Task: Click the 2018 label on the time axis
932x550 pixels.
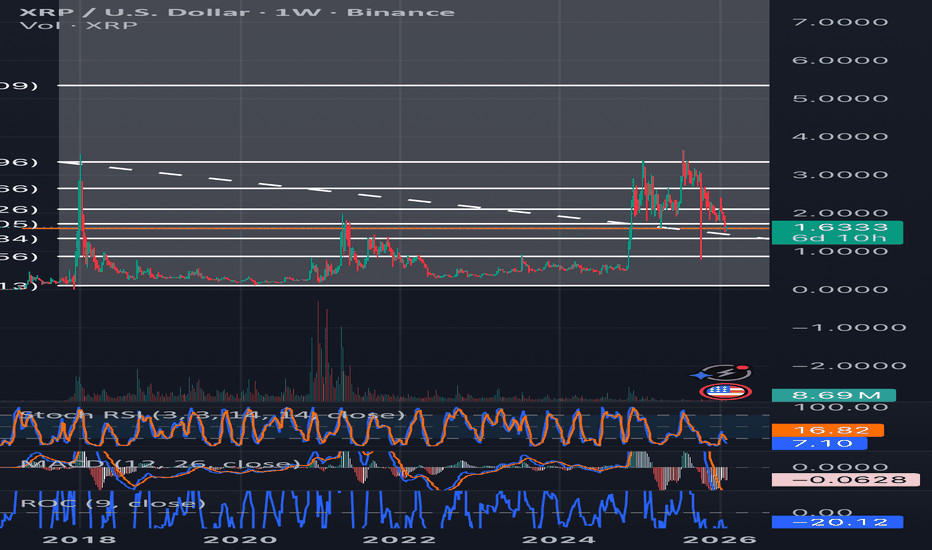Action: 64,541
